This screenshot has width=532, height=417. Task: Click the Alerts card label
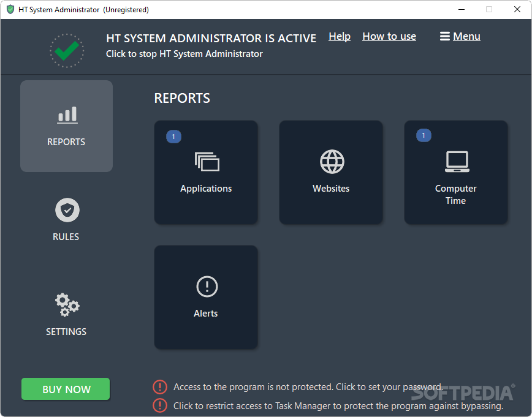(205, 314)
